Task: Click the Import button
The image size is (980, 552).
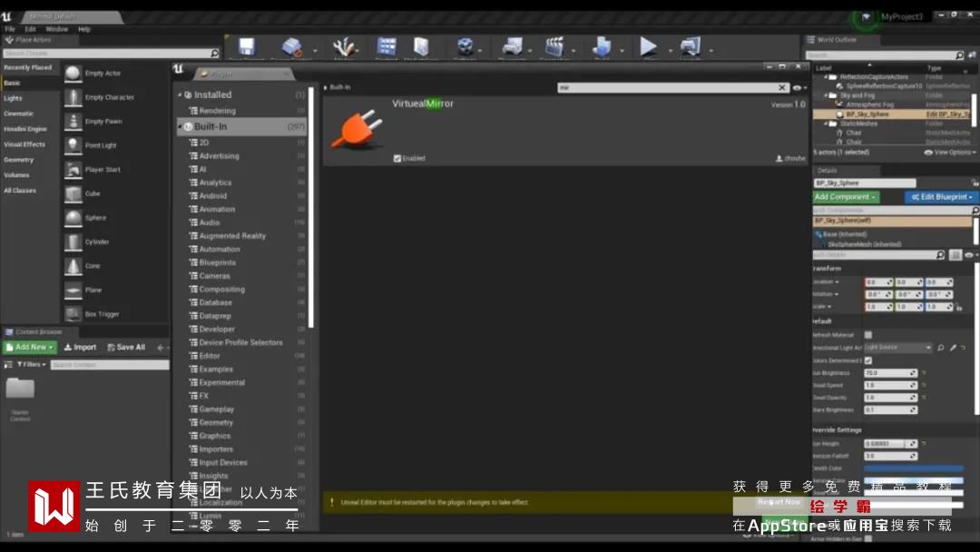Action: (80, 348)
